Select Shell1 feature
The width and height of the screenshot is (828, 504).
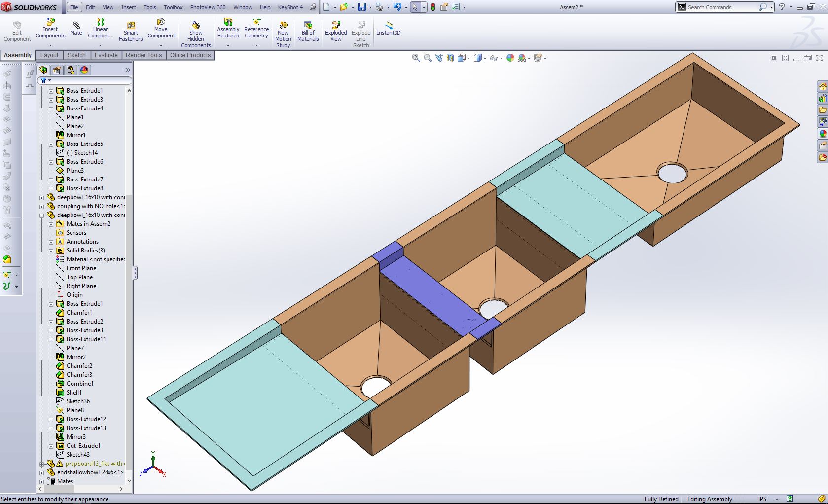tap(74, 393)
